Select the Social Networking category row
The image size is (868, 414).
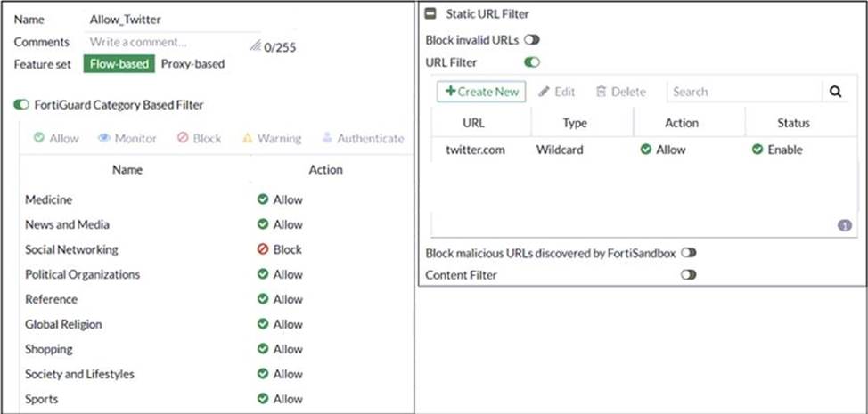point(71,249)
